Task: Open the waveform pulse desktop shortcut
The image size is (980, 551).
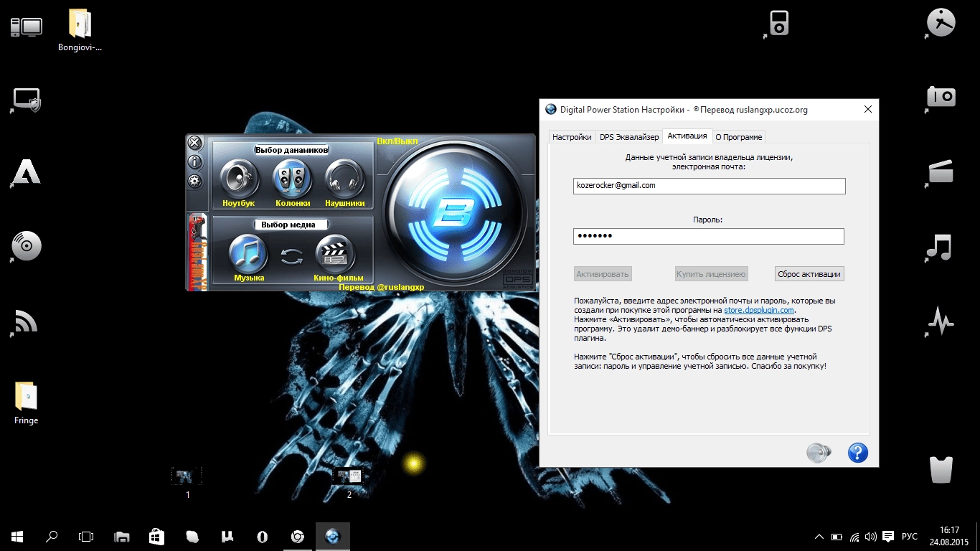Action: 941,321
